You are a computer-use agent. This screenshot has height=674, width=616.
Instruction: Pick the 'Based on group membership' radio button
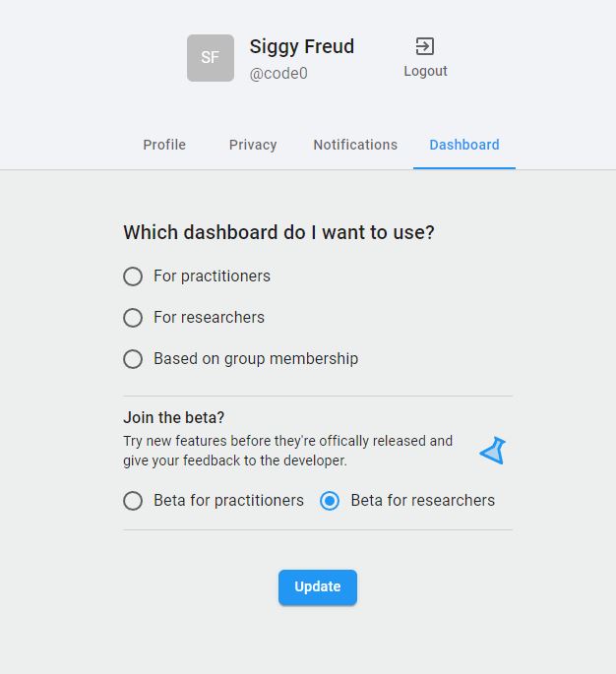pyautogui.click(x=133, y=359)
